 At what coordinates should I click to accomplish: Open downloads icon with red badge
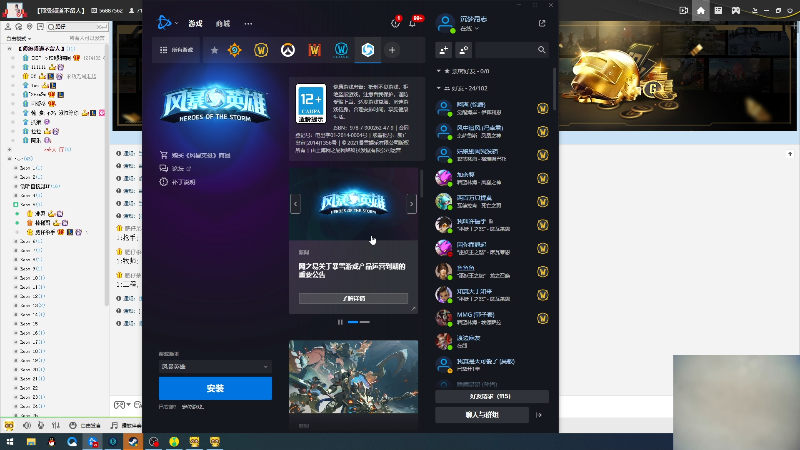pyautogui.click(x=395, y=23)
